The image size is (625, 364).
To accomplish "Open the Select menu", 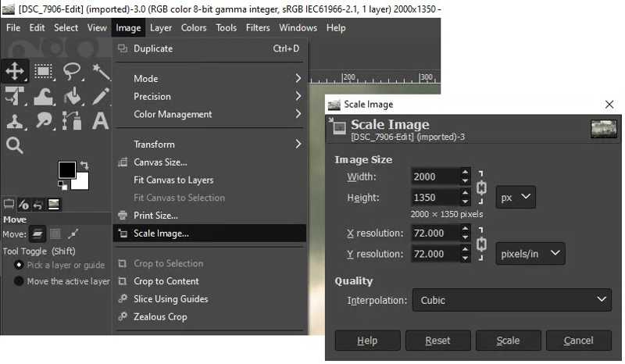I will 66,28.
